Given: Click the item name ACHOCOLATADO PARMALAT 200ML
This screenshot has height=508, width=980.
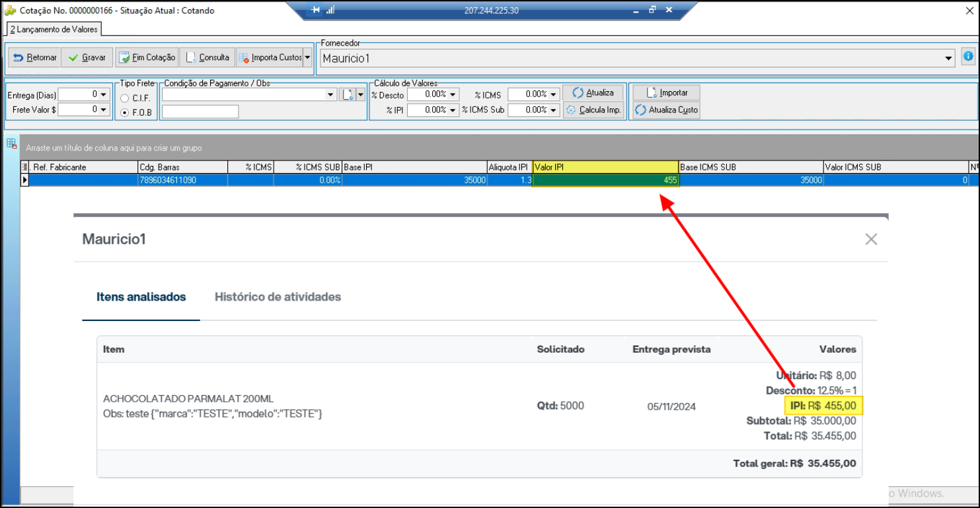Looking at the screenshot, I should (x=188, y=399).
